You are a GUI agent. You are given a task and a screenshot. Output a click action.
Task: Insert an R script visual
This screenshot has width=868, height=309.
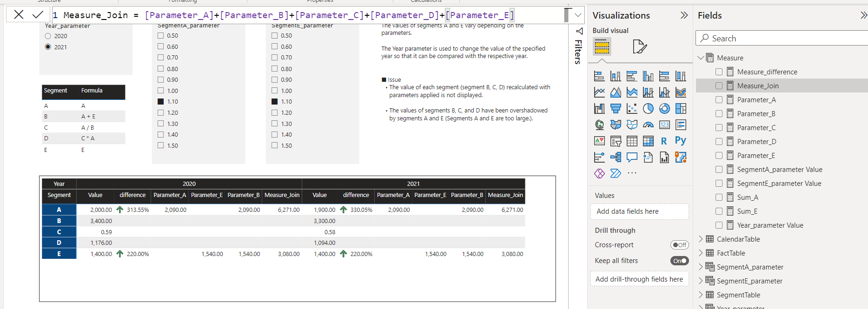664,141
